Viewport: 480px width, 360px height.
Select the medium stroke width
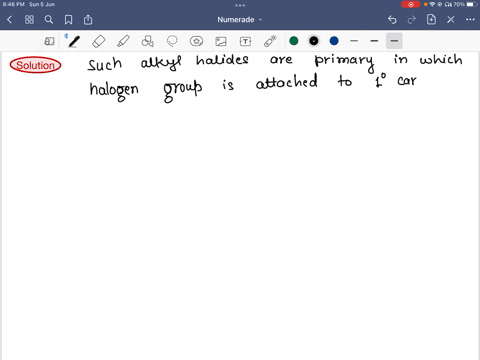(374, 41)
